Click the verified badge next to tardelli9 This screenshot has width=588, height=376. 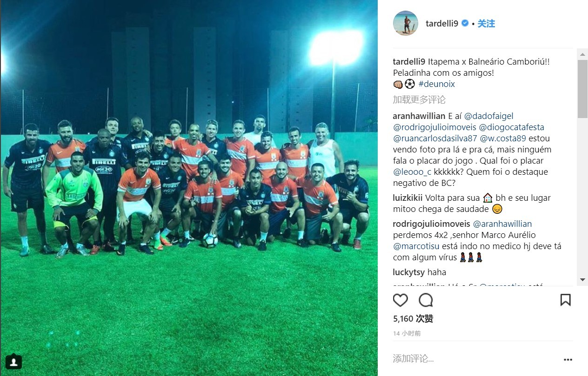[x=465, y=23]
